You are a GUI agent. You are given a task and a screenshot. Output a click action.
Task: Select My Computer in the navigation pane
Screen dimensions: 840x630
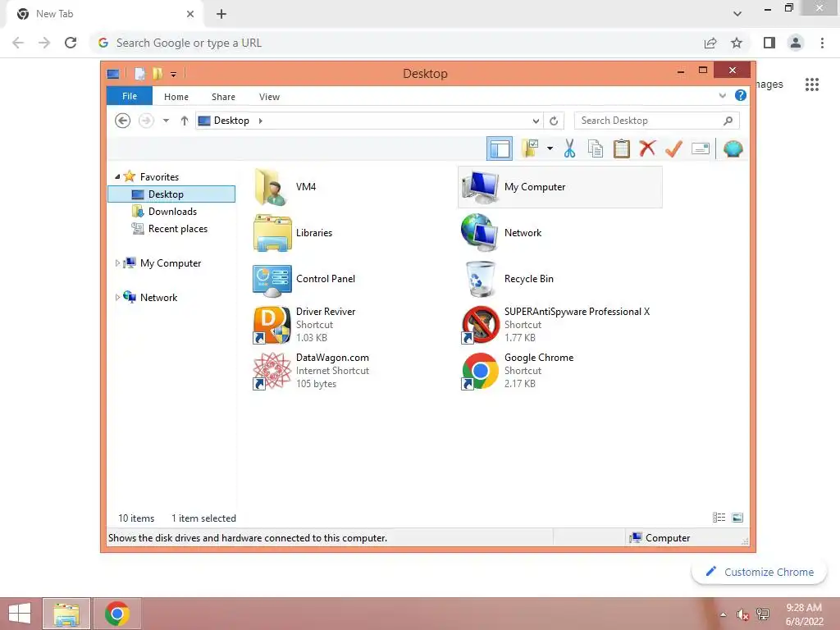[171, 263]
